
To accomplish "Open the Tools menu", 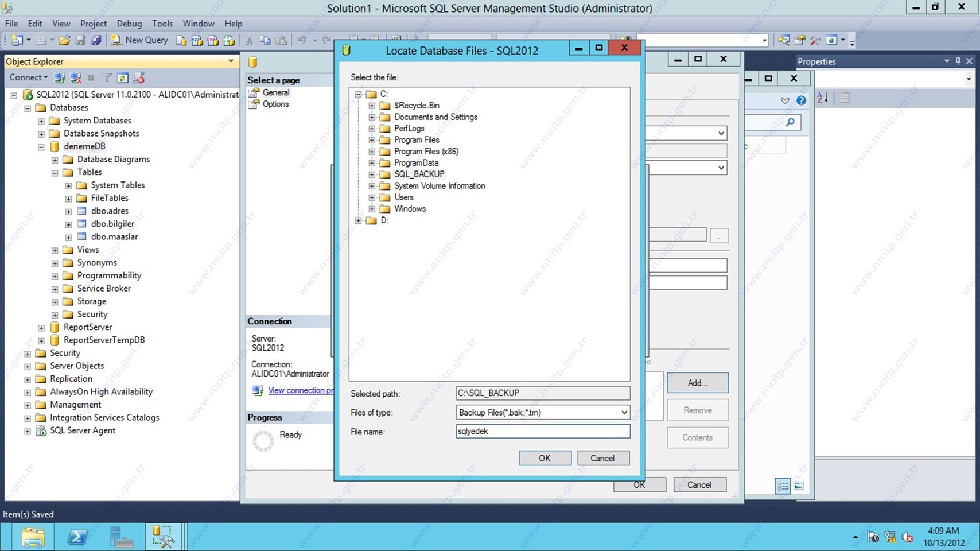I will [x=162, y=24].
